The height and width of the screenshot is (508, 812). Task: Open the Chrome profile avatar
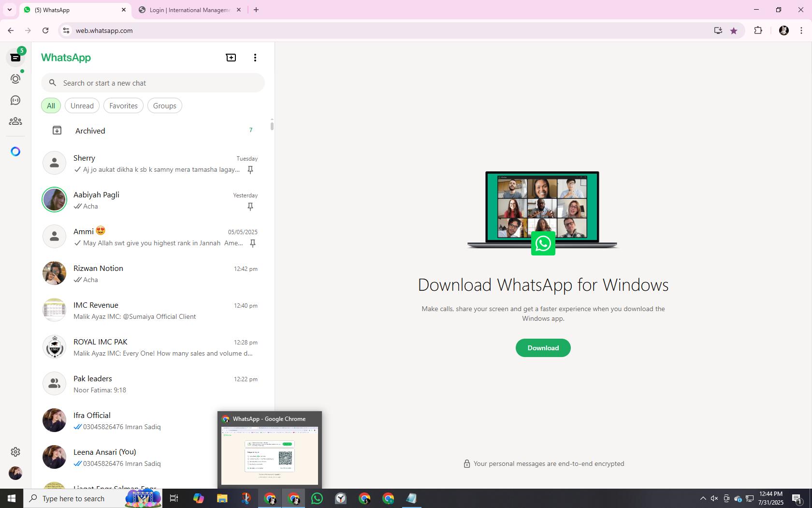pos(784,30)
